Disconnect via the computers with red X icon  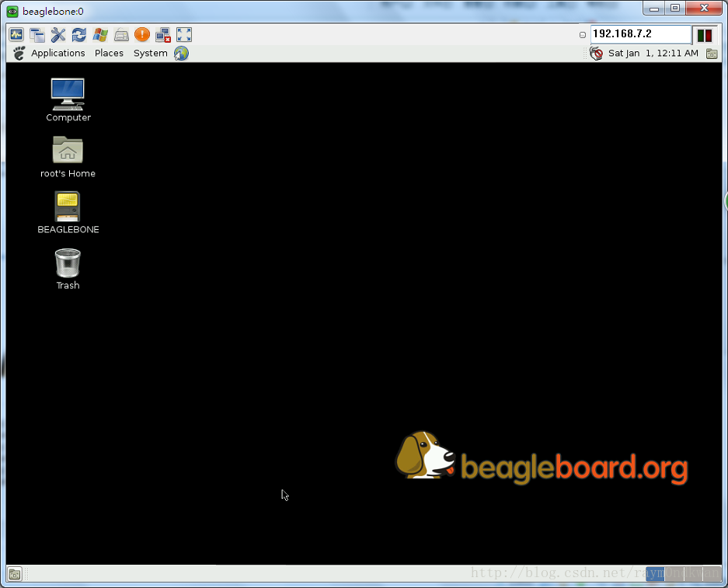163,35
